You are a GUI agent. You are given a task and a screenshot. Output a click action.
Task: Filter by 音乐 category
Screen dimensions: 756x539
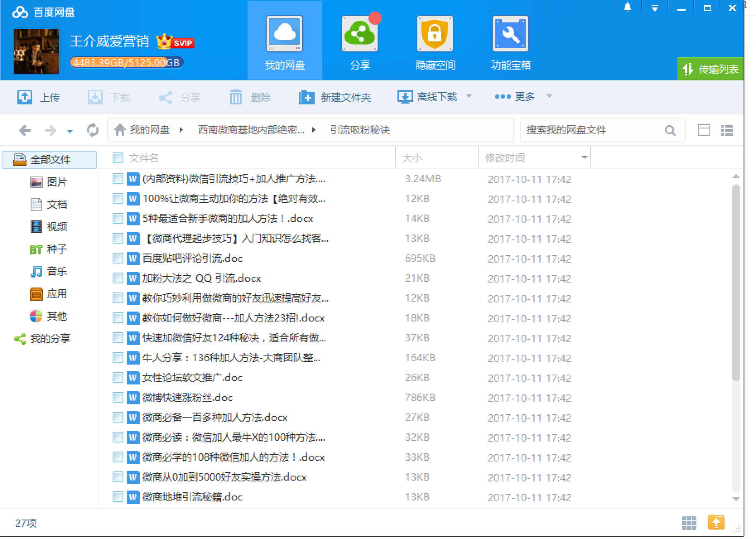point(48,271)
